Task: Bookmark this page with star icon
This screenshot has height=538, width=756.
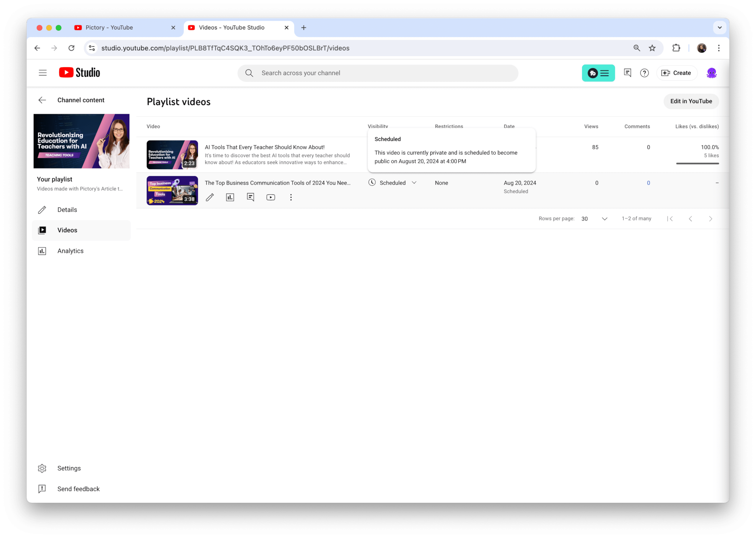Action: coord(652,48)
